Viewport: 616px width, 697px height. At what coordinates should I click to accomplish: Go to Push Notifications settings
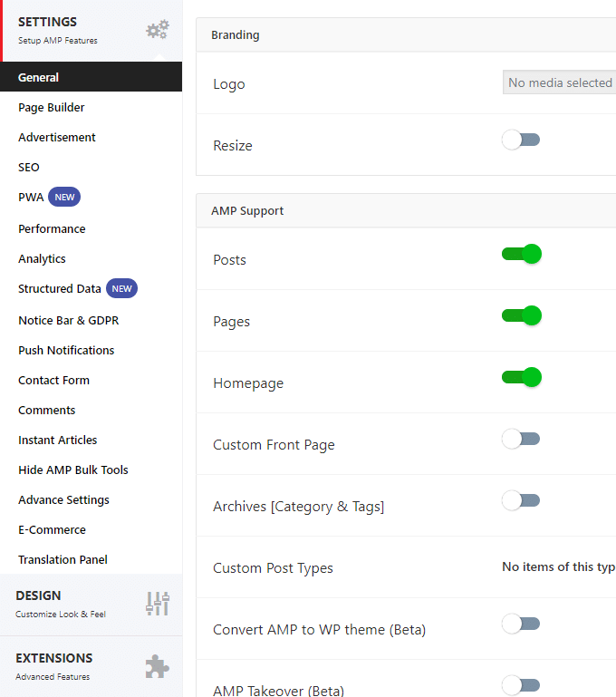click(x=66, y=350)
